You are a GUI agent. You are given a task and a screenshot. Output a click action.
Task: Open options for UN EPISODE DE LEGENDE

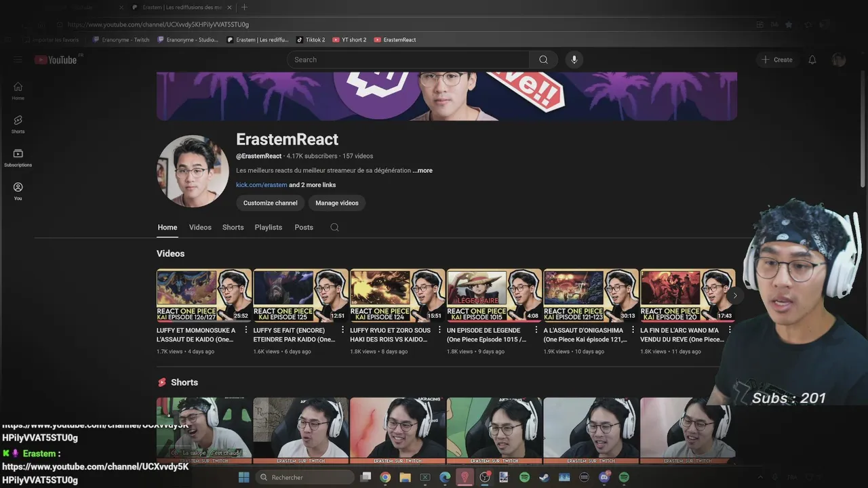point(536,331)
